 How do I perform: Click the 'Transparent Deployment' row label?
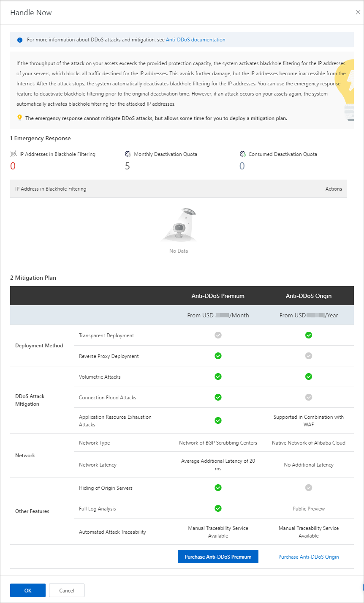tap(106, 336)
